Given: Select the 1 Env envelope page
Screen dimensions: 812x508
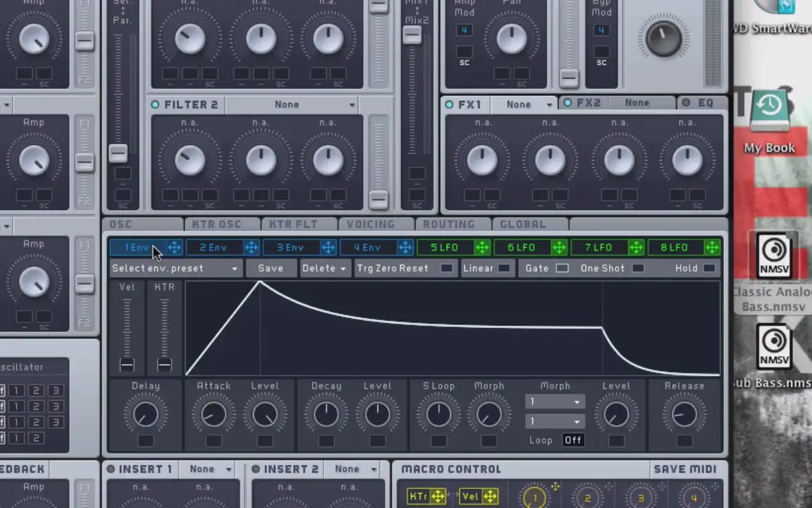Looking at the screenshot, I should click(137, 248).
